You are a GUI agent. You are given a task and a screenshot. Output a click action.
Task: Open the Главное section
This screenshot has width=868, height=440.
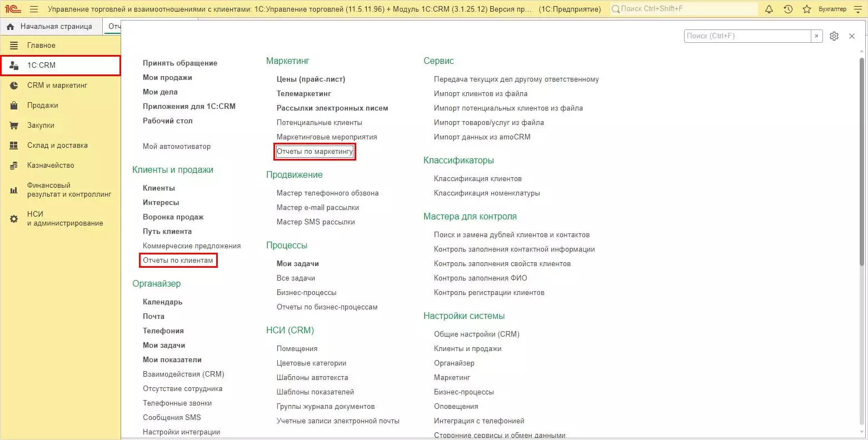tap(60, 45)
